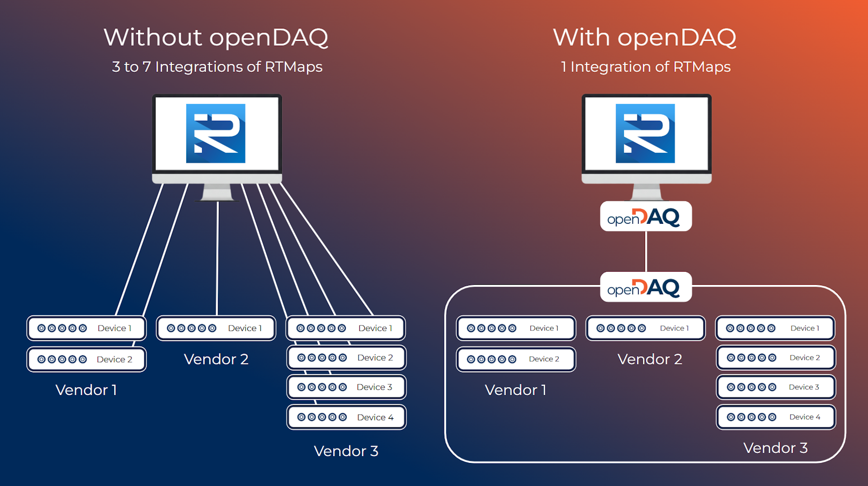This screenshot has width=868, height=486.
Task: Select Vendor 3 Device 2 without openDAQ
Action: (x=346, y=358)
